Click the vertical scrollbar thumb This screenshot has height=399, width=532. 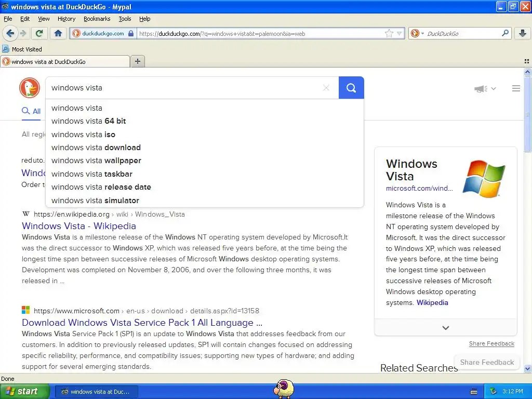[x=527, y=114]
